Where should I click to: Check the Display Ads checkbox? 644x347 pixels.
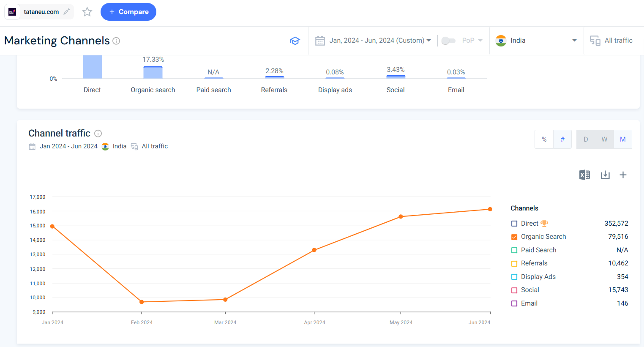coord(514,277)
